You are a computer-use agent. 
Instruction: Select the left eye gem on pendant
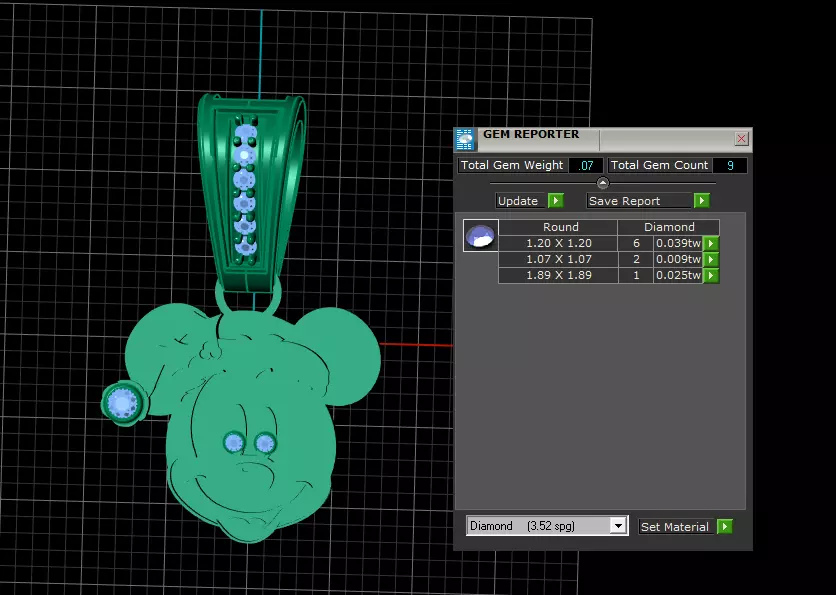tap(234, 443)
